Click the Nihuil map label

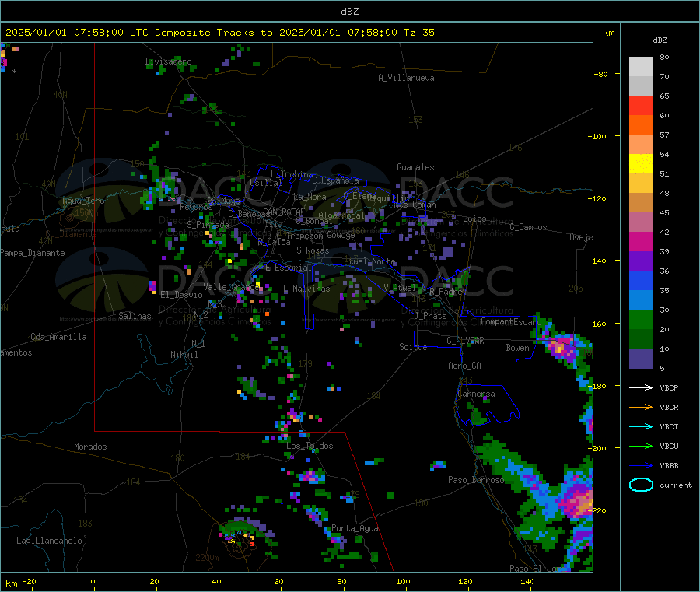click(x=184, y=355)
